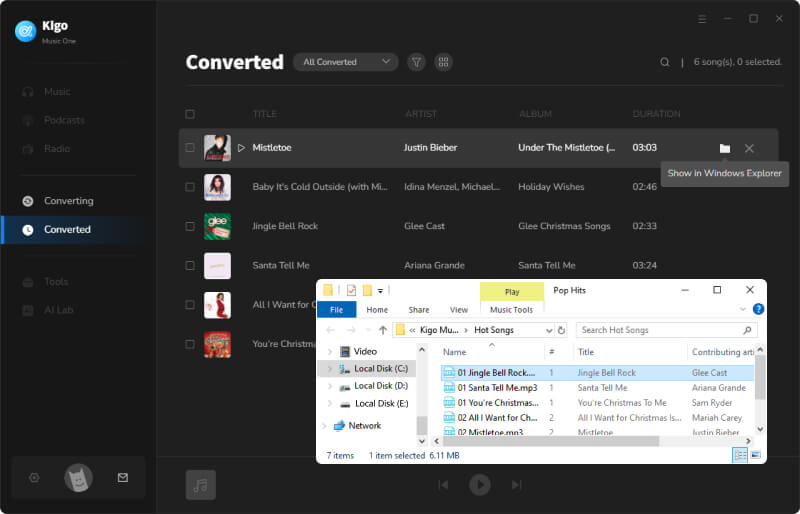The width and height of the screenshot is (800, 514).
Task: Remove Mistletoe with the X icon
Action: coord(749,149)
